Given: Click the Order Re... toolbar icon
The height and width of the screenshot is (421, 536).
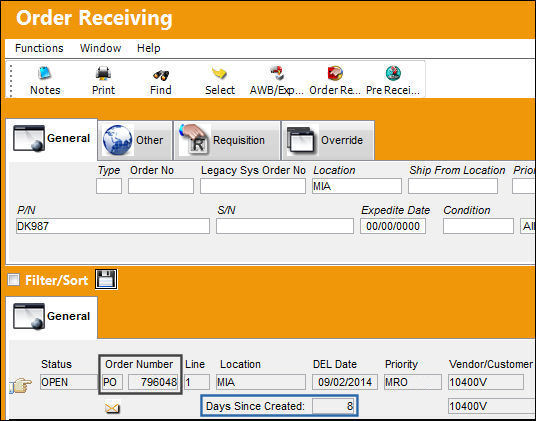Looking at the screenshot, I should [335, 73].
